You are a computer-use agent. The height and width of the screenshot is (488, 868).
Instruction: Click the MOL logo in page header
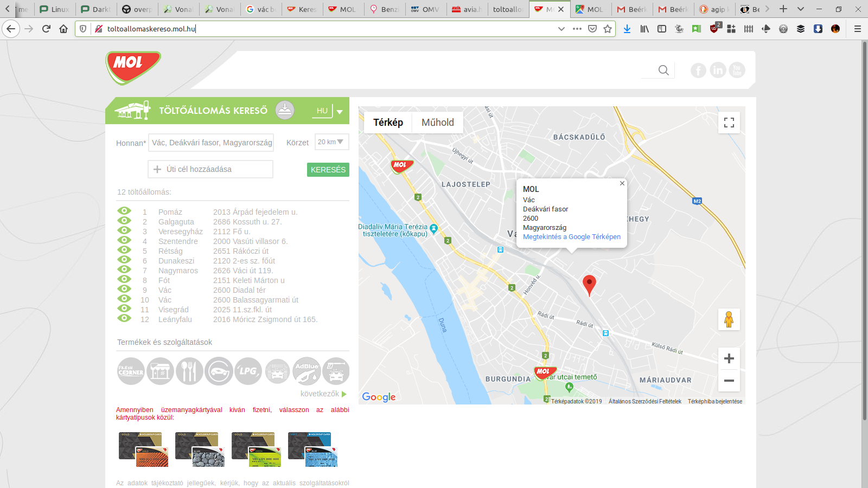tap(133, 68)
